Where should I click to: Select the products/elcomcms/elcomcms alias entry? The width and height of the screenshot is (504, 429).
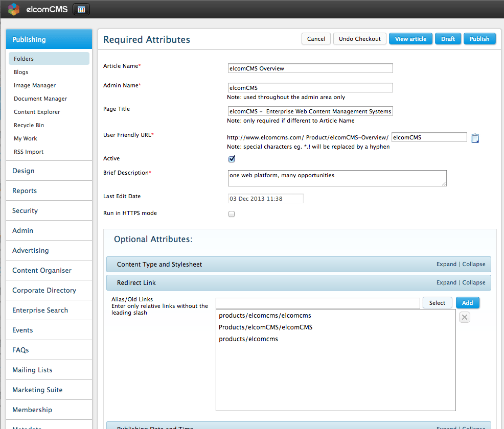[x=264, y=315]
